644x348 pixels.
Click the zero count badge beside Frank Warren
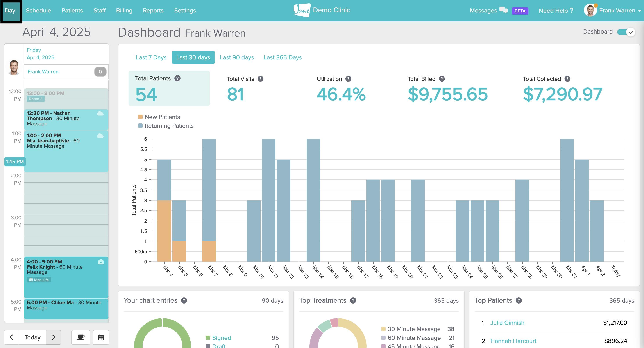pyautogui.click(x=100, y=72)
